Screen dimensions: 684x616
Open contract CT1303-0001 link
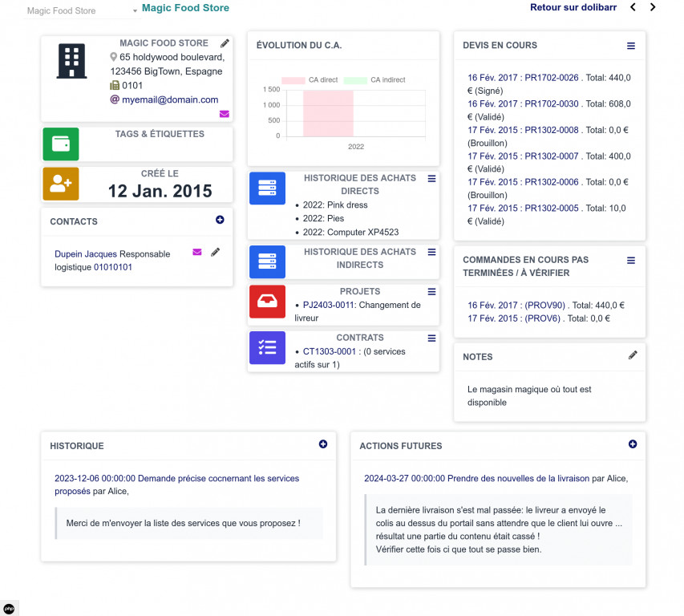pos(330,351)
